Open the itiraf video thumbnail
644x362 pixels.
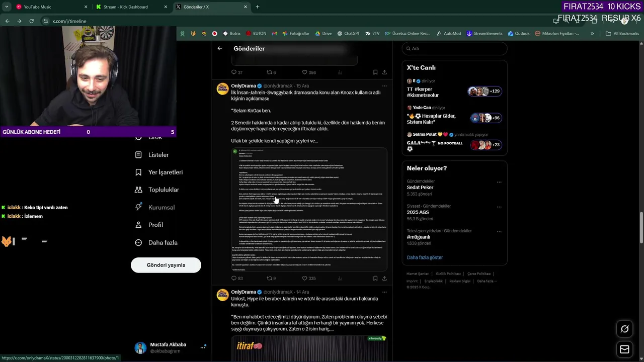coord(309,348)
